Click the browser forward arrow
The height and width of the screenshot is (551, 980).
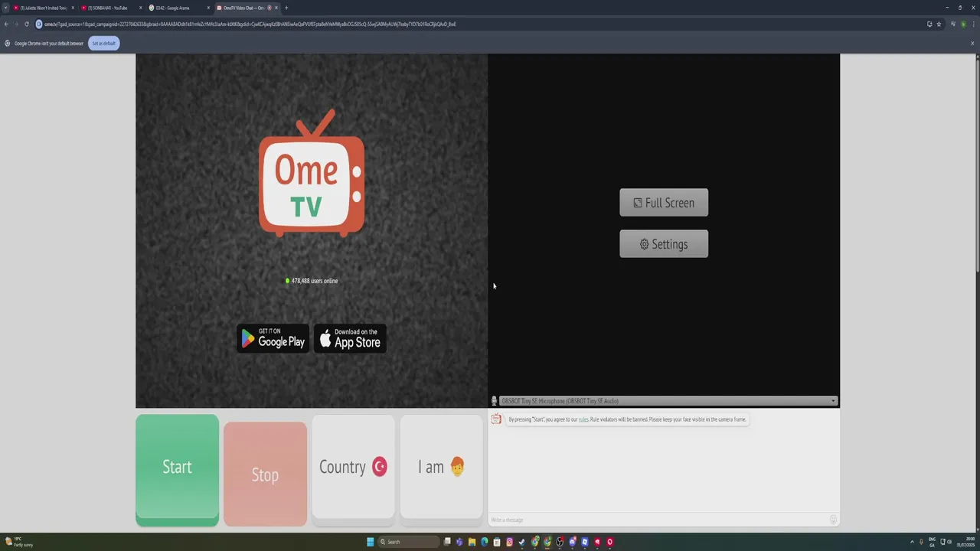16,24
